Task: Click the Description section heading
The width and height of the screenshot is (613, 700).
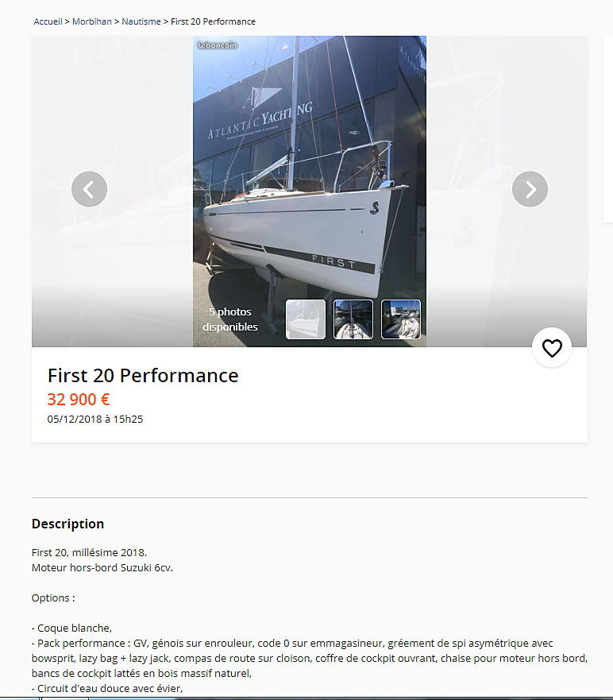Action: [67, 524]
